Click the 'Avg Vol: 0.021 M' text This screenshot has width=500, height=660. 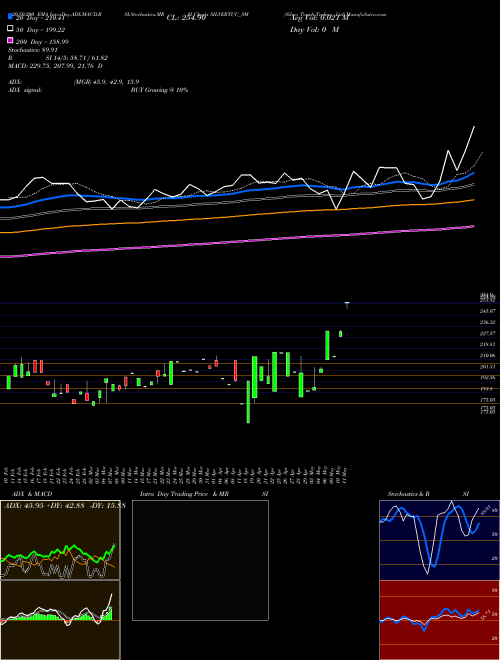319,18
